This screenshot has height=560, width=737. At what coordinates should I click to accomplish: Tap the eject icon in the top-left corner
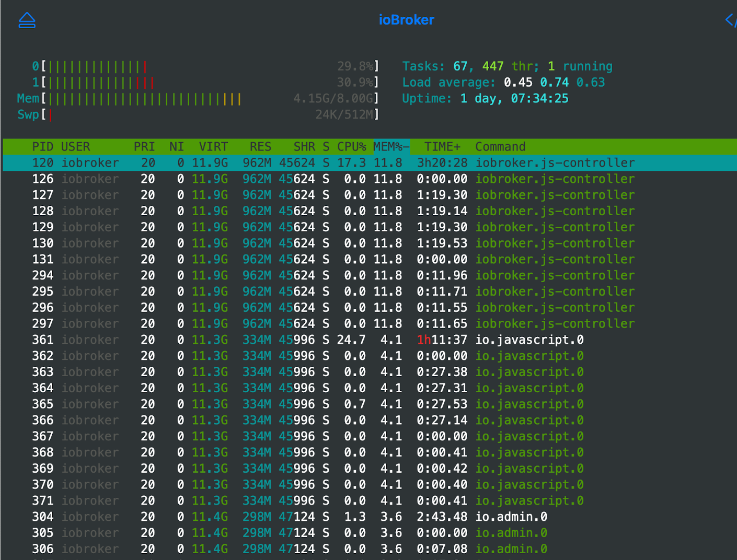(x=27, y=20)
